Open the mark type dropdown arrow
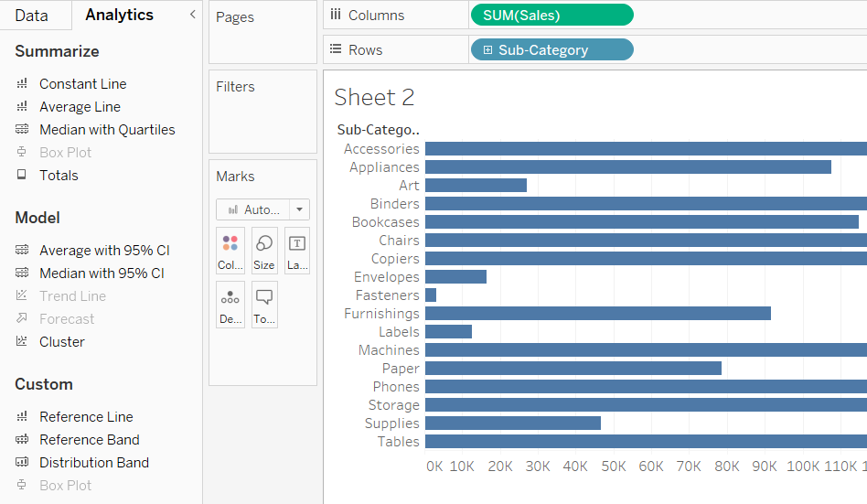867x504 pixels. coord(299,209)
